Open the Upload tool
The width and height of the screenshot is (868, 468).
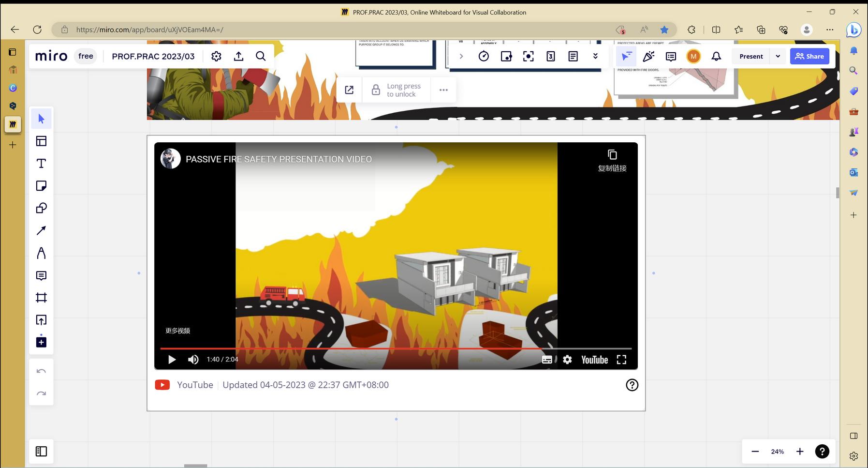tap(41, 320)
